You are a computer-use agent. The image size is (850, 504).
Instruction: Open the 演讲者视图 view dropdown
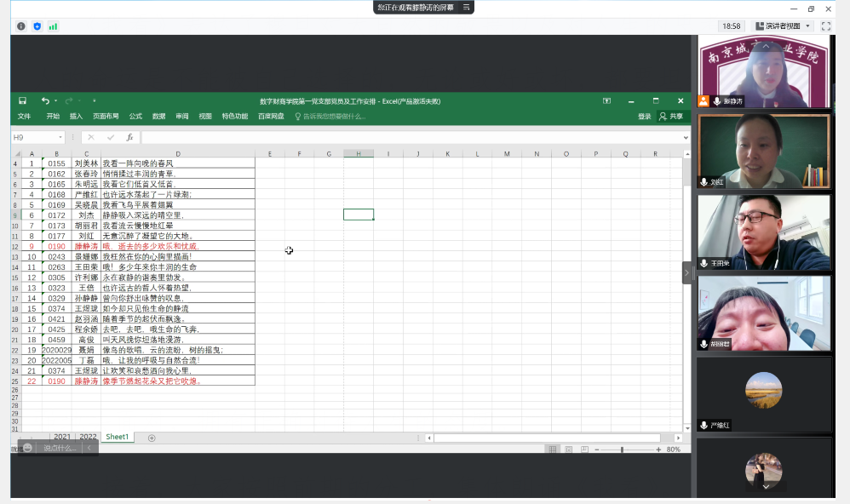(783, 26)
